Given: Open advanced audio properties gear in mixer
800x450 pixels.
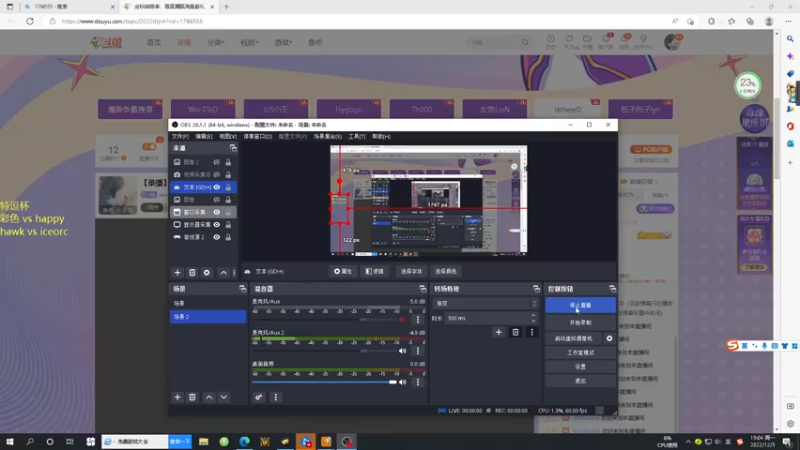Looking at the screenshot, I should tap(259, 397).
